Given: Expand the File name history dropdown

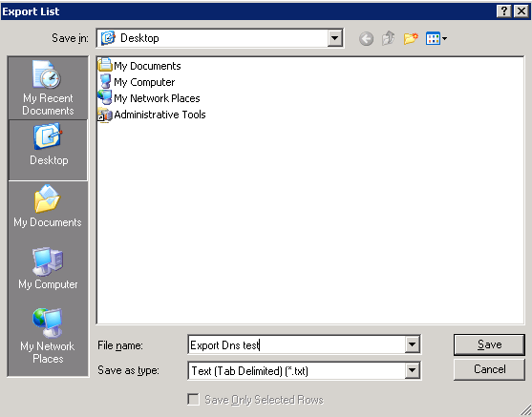Looking at the screenshot, I should point(412,344).
